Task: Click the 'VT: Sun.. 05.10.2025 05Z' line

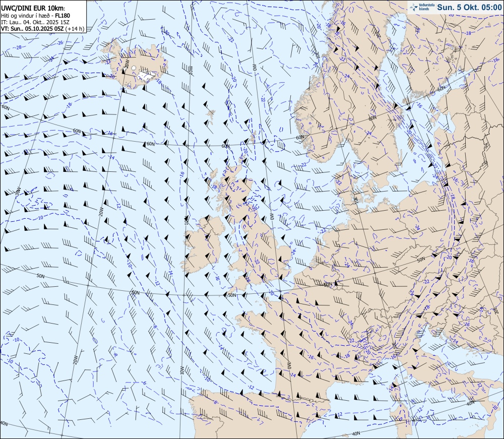Action: tap(42, 29)
